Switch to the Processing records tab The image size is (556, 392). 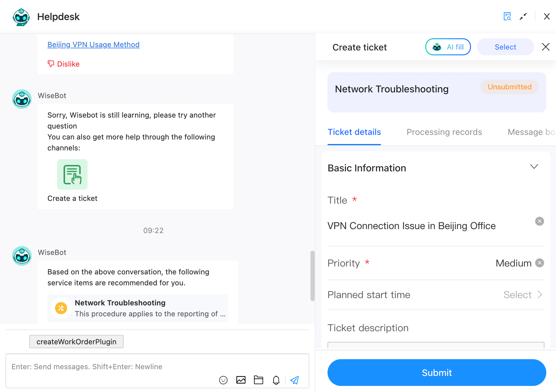coord(444,132)
